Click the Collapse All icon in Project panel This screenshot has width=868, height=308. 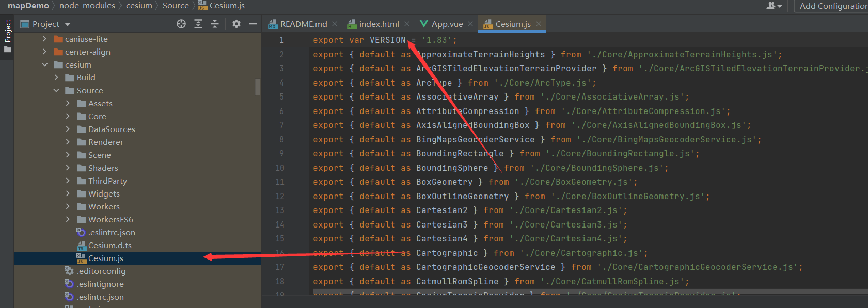coord(215,24)
